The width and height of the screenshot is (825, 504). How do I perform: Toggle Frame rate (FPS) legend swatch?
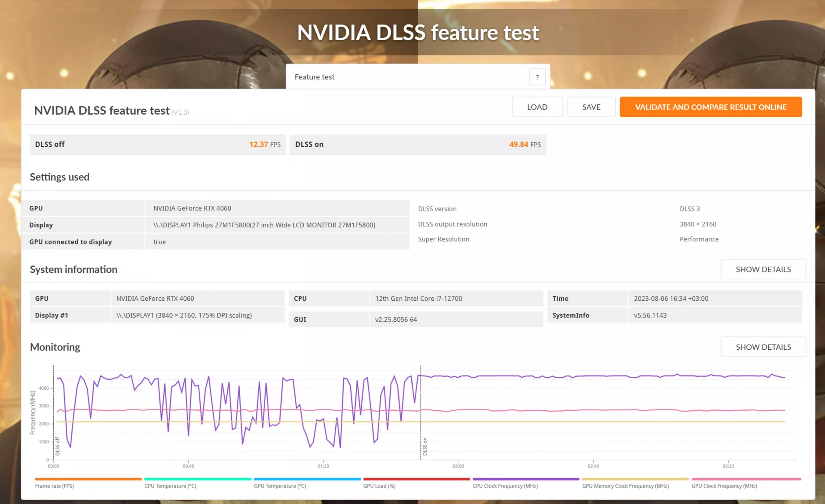[88, 479]
